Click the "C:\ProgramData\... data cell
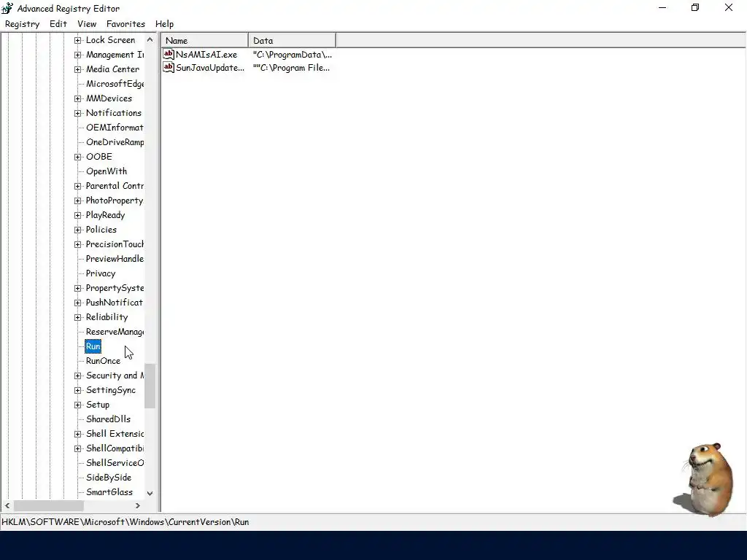Image resolution: width=747 pixels, height=560 pixels. coord(292,55)
